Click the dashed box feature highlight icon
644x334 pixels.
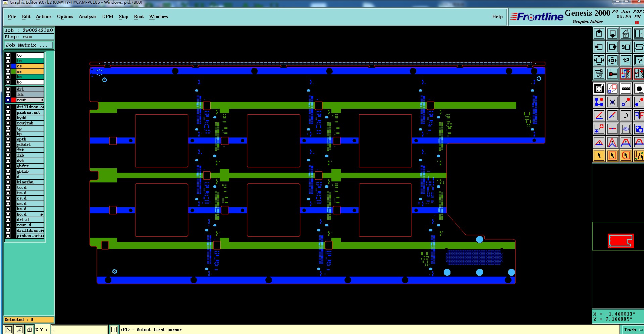pos(639,89)
